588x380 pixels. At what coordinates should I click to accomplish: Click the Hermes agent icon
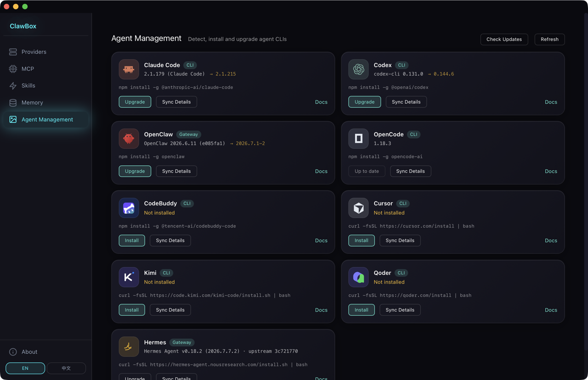tap(129, 346)
